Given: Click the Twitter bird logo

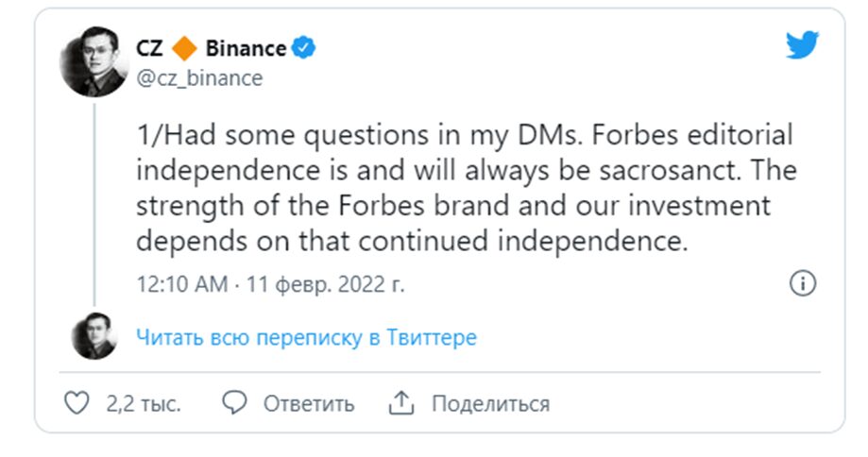Looking at the screenshot, I should [801, 44].
